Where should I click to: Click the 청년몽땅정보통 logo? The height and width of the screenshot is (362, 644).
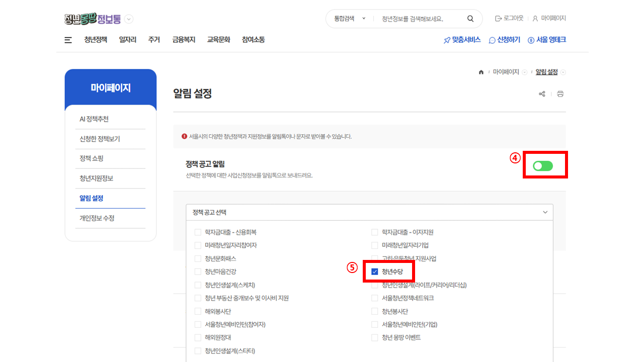[93, 19]
